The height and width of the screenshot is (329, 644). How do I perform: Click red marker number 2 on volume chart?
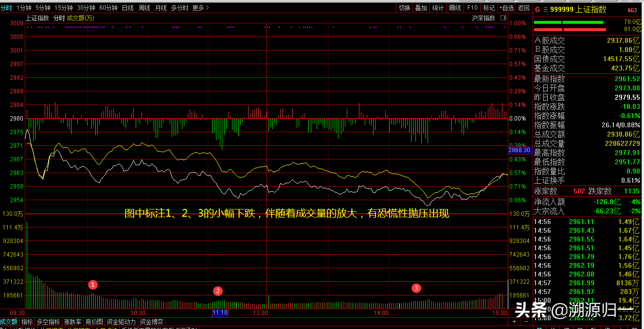[218, 291]
